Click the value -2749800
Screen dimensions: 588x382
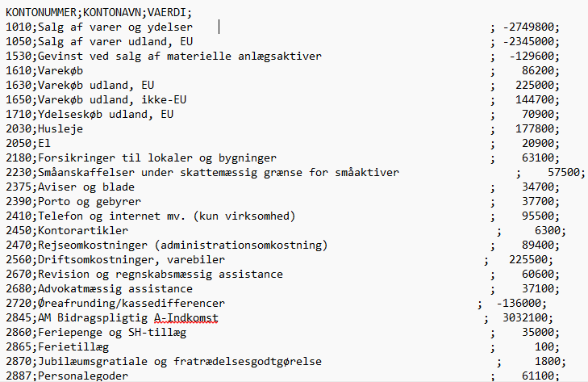(528, 27)
